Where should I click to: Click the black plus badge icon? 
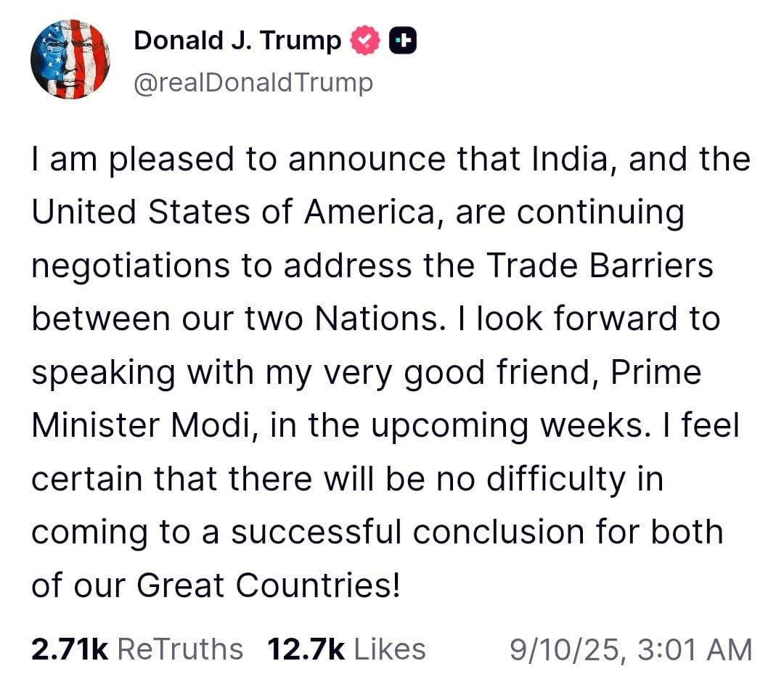pyautogui.click(x=403, y=42)
